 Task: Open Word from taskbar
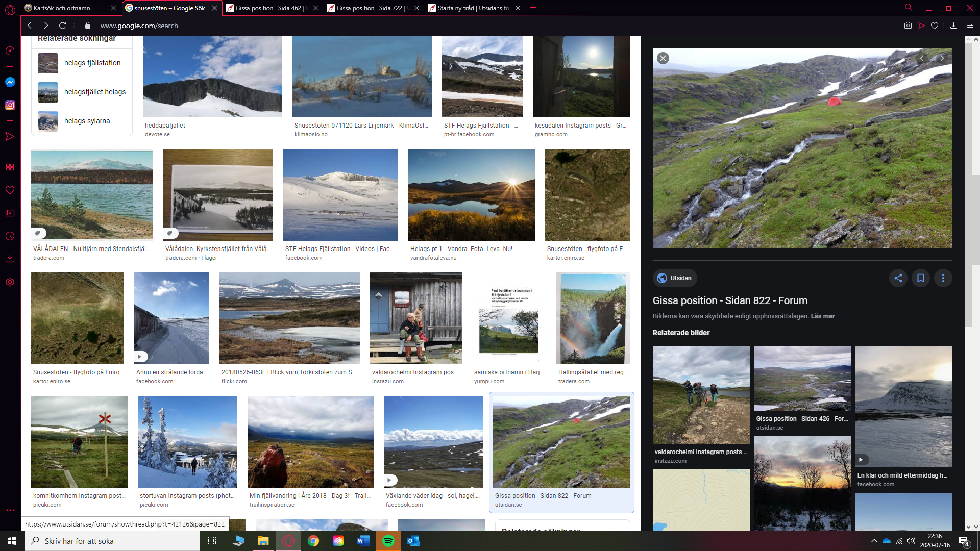[x=363, y=541]
